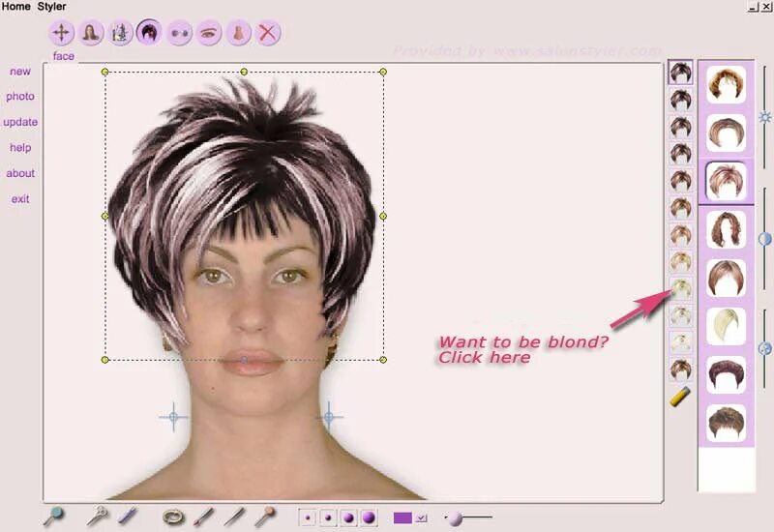Click the right blue crosshair shoulder marker
This screenshot has height=532, width=774.
pos(329,417)
